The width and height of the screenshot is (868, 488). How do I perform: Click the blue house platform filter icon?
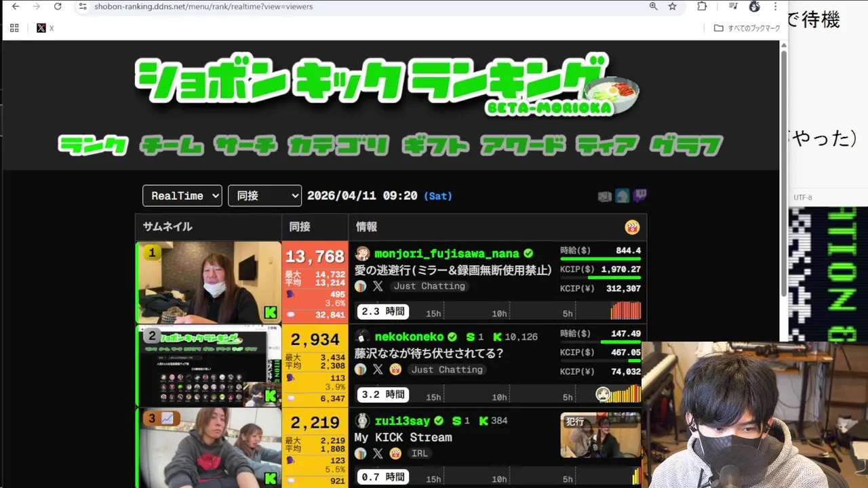click(x=623, y=196)
